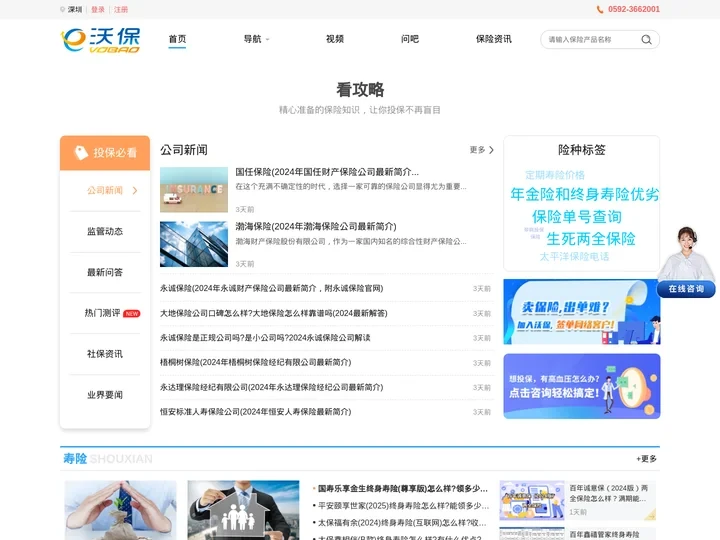Open the 在线咨询 customer service avatar
The height and width of the screenshot is (540, 720).
(x=686, y=254)
